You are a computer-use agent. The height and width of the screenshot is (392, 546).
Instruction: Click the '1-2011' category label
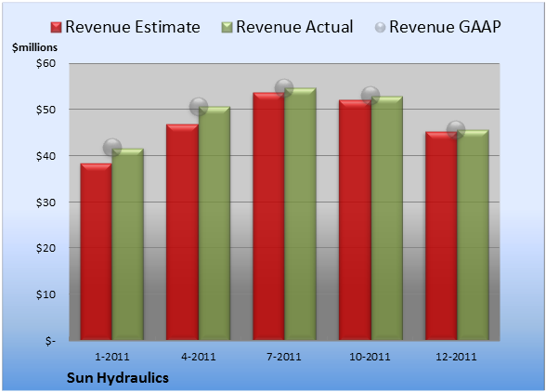coord(112,357)
